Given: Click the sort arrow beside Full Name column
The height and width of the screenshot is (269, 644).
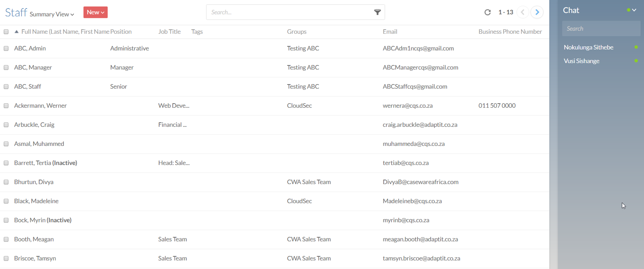Looking at the screenshot, I should (17, 32).
